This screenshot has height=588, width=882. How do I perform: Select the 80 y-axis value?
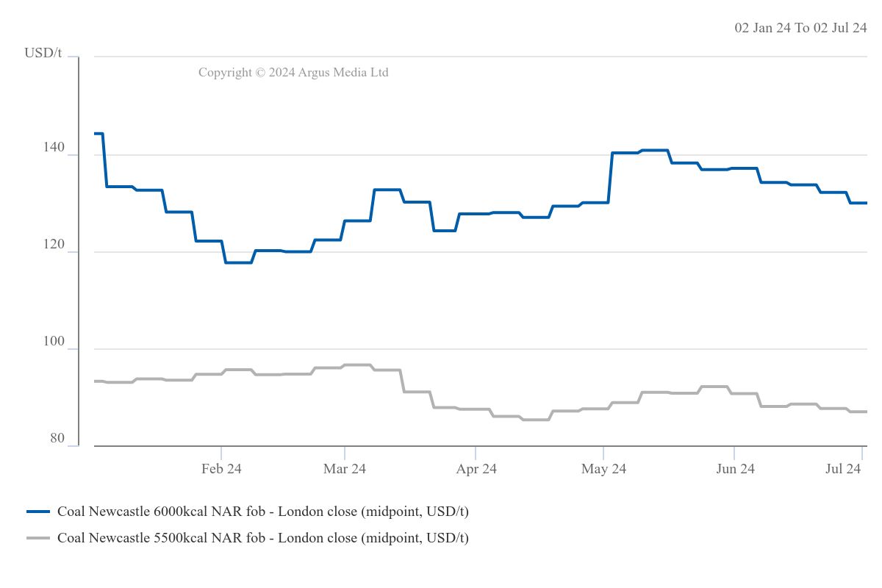(x=57, y=439)
